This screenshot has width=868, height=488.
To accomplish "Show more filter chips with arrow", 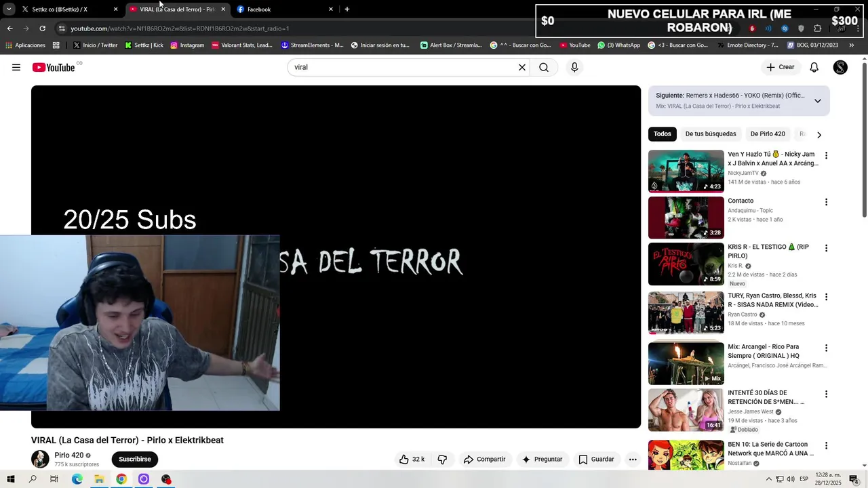I will pos(819,134).
